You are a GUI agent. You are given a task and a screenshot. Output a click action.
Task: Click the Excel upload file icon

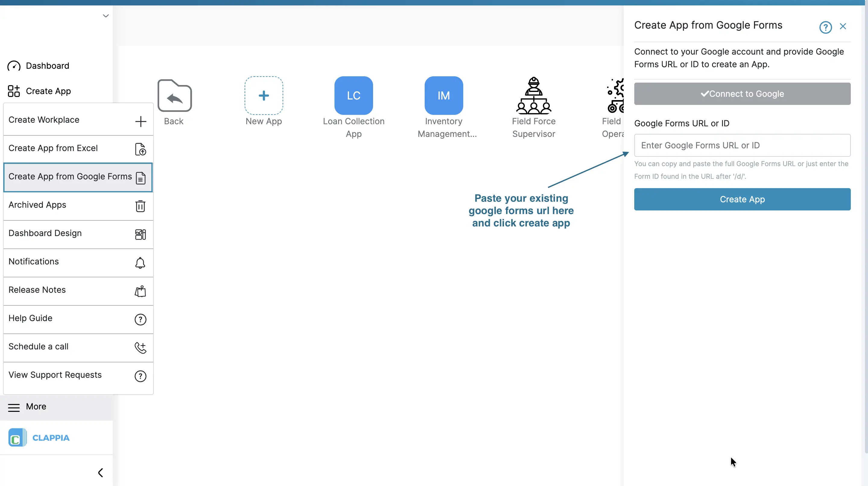pos(141,149)
